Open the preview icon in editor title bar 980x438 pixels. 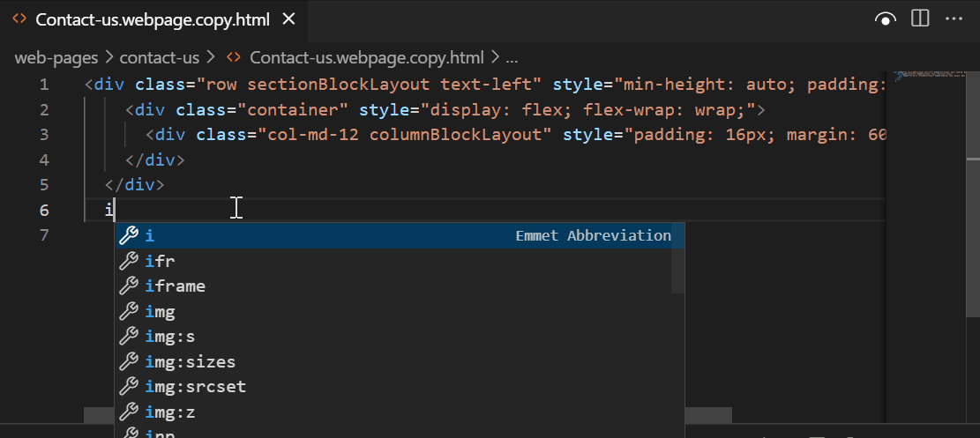coord(886,19)
